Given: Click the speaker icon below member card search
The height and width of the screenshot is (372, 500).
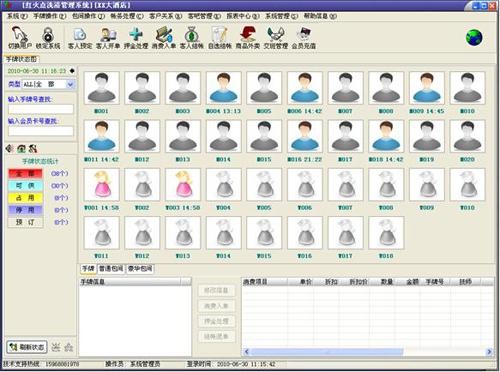Looking at the screenshot, I should [9, 148].
